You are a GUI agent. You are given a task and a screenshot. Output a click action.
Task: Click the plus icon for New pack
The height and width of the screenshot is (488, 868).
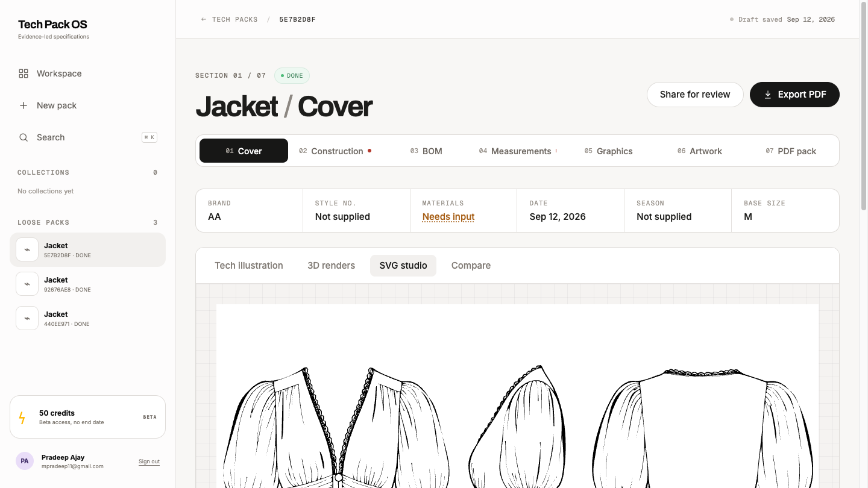click(x=24, y=105)
